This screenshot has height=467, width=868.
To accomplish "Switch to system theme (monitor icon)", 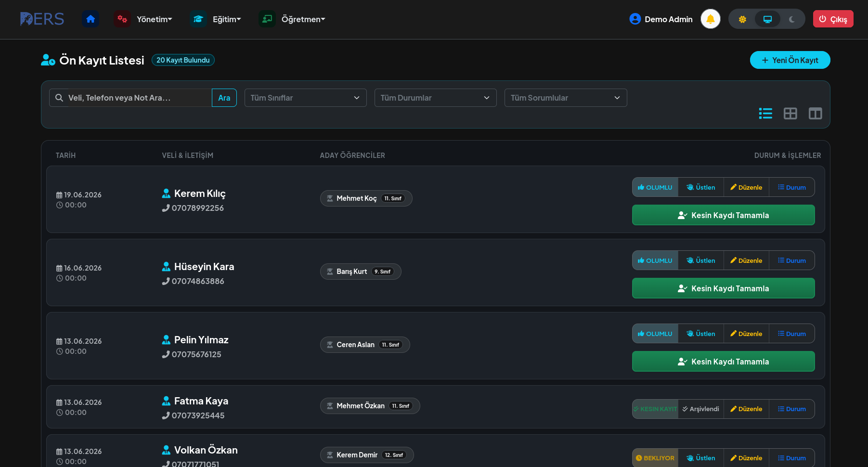I will 767,19.
